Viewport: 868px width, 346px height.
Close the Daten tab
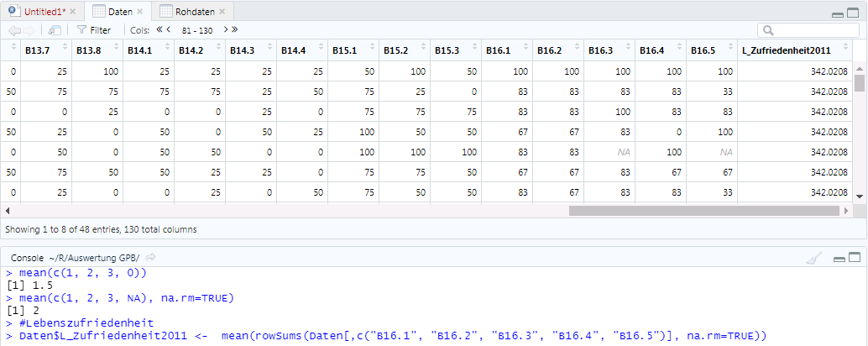point(140,12)
